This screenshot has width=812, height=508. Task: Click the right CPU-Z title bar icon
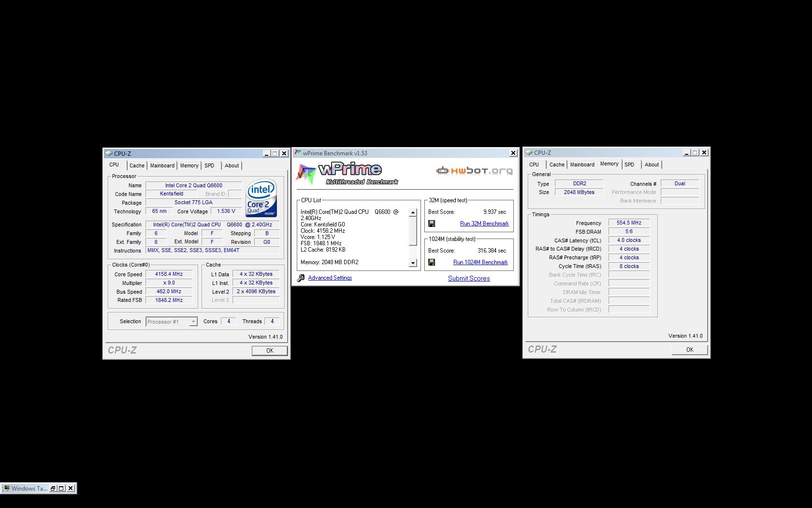coord(529,152)
